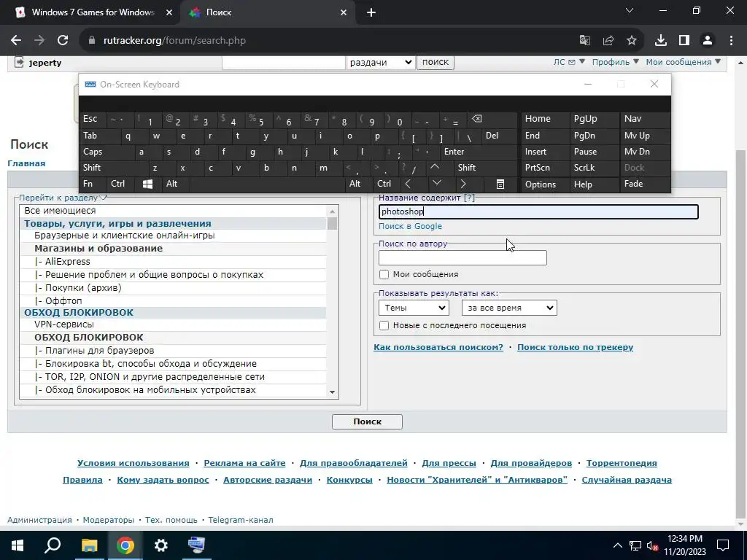747x560 pixels.
Task: Open Chrome profile avatar icon
Action: click(x=708, y=41)
